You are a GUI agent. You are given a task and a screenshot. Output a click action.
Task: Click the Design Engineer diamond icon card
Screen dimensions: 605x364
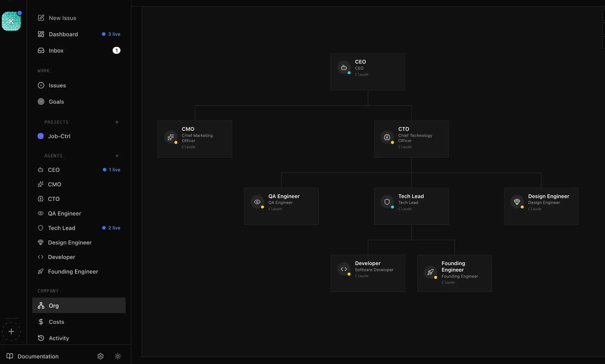[517, 202]
